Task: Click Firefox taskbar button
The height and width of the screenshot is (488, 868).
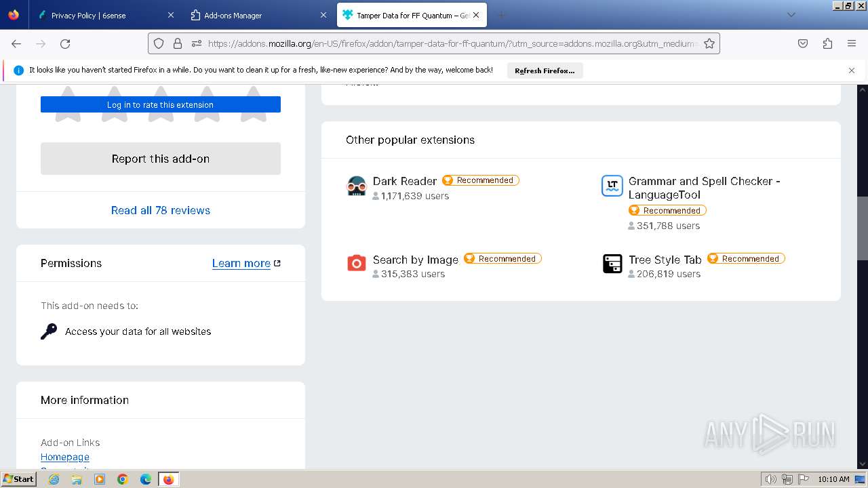Action: (168, 479)
